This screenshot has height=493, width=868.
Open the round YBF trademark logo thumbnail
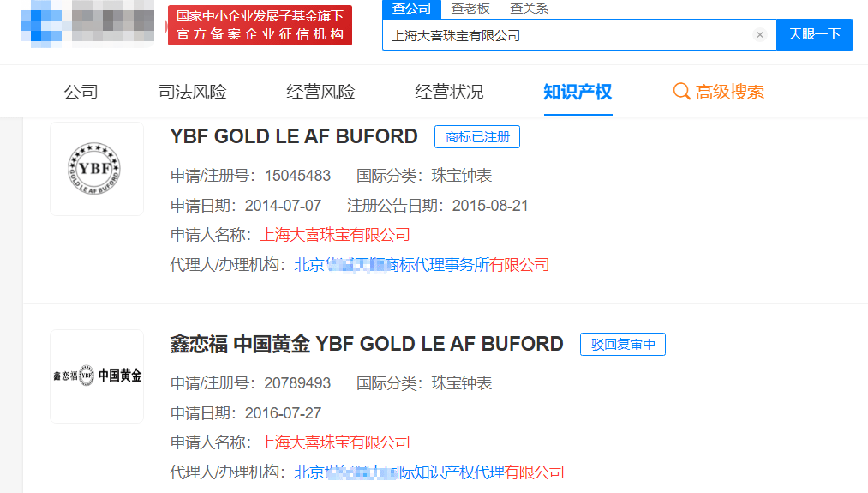tap(97, 169)
